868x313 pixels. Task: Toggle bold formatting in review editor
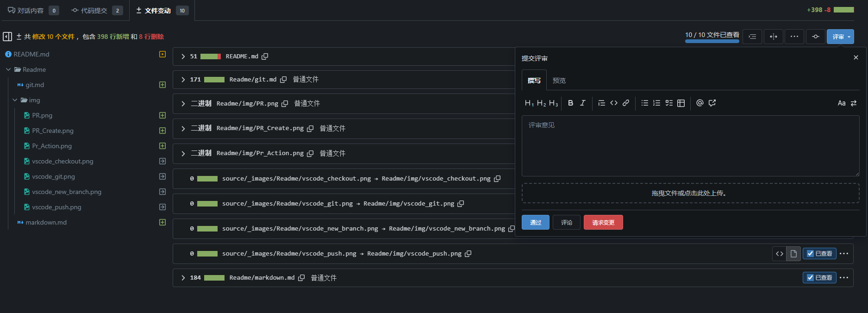pos(570,103)
